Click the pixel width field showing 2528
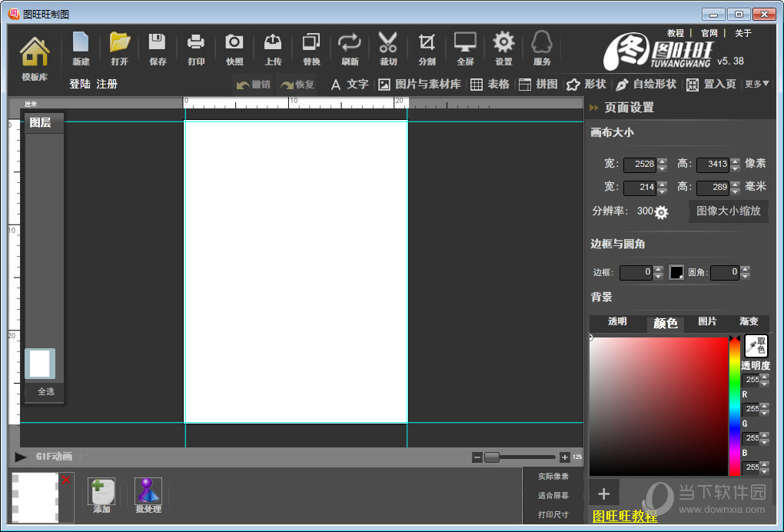Viewport: 784px width, 532px height. (x=639, y=164)
